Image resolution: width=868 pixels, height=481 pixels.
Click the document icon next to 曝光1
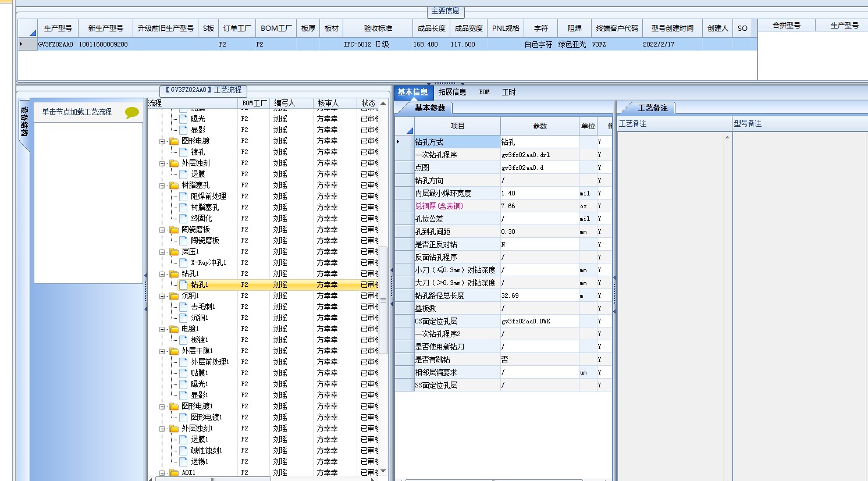click(x=183, y=384)
